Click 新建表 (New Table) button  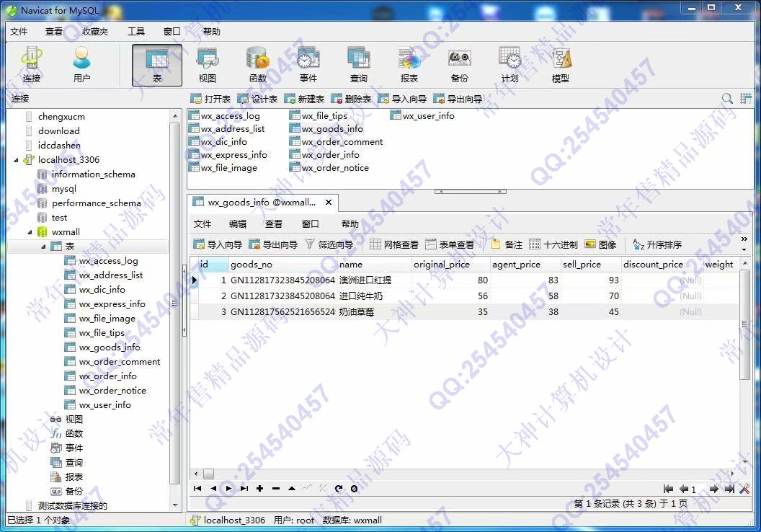[304, 99]
